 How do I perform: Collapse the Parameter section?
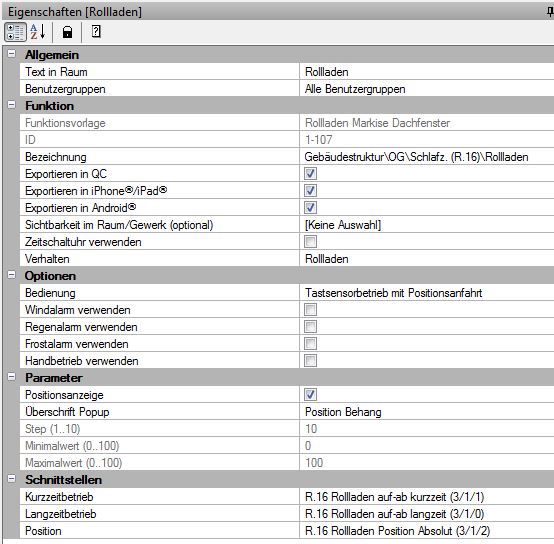pyautogui.click(x=12, y=377)
